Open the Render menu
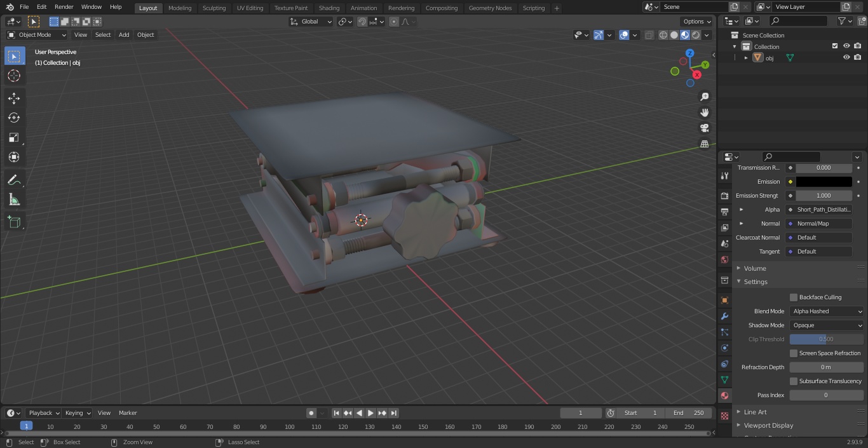 point(64,7)
